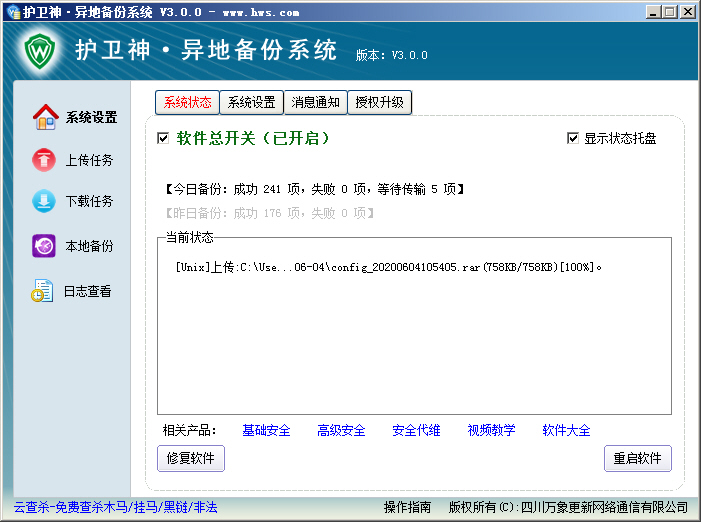The height and width of the screenshot is (522, 701).
Task: Click the 版本: V3.0.0 header text
Action: click(392, 55)
